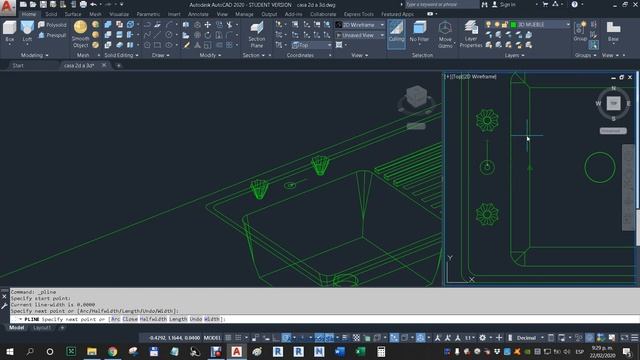Switch to the Layout1 tab
Image resolution: width=640 pixels, height=360 pixels.
point(42,328)
